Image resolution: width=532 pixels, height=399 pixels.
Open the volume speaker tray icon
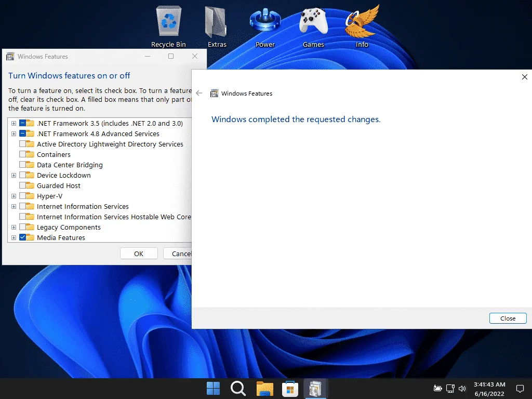tap(462, 389)
